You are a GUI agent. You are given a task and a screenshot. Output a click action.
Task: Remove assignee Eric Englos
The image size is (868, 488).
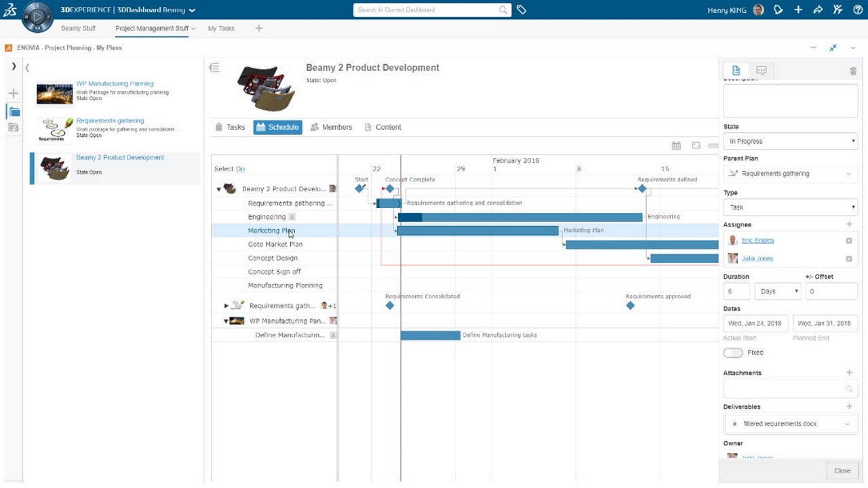[848, 241]
